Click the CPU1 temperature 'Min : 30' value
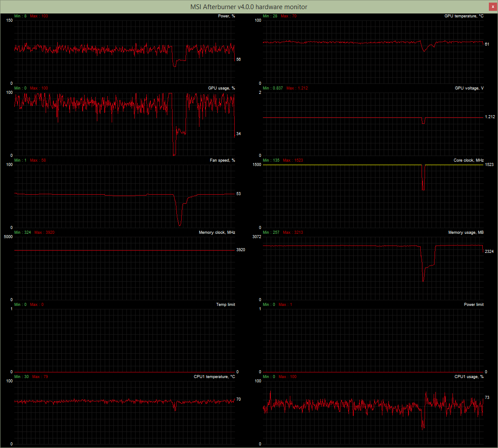The height and width of the screenshot is (448, 498). click(x=22, y=377)
